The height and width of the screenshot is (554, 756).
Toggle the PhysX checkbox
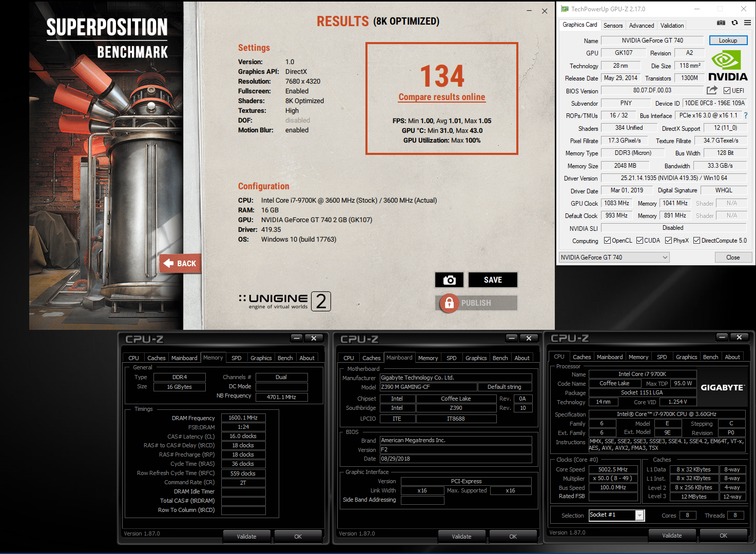pyautogui.click(x=668, y=241)
